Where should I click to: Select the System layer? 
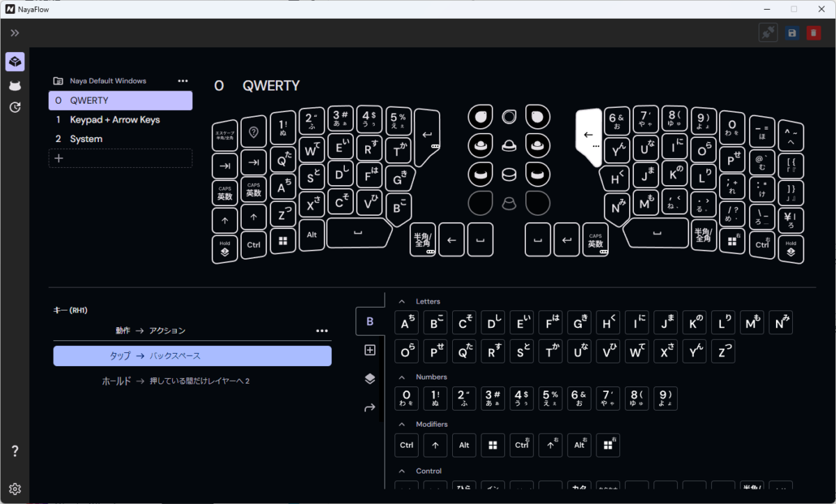point(86,139)
